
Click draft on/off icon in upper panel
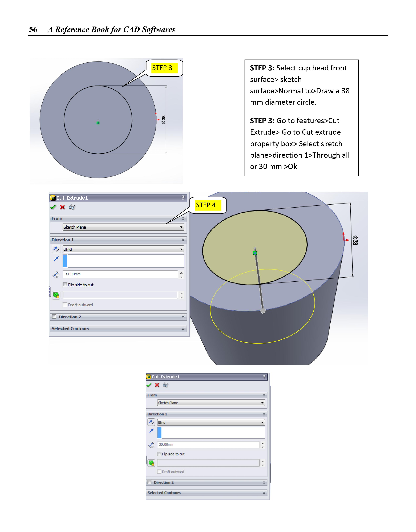click(x=56, y=295)
